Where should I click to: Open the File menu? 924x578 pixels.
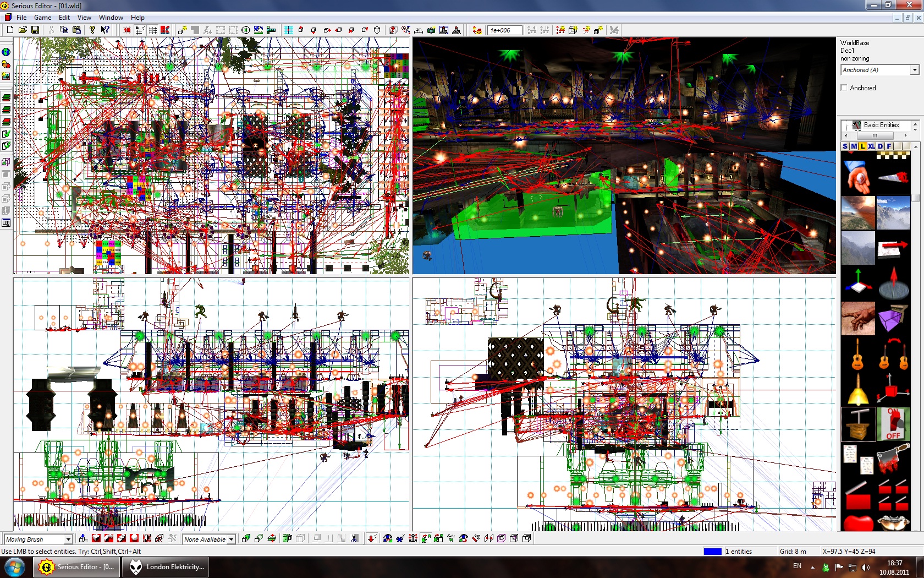click(x=21, y=18)
